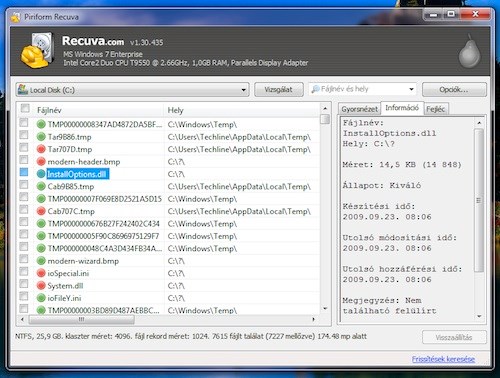Select the TMP00000005F90C8696975129F7 row name
Image resolution: width=500 pixels, height=378 pixels.
(x=103, y=236)
